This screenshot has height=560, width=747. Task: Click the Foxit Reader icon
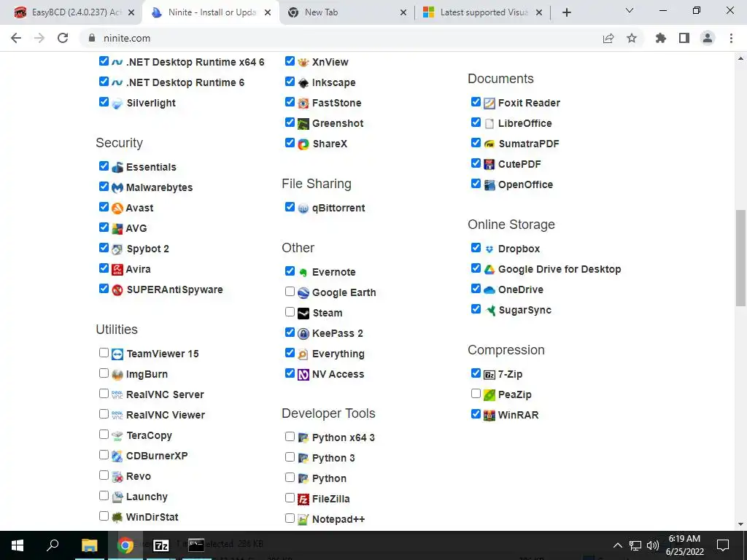pyautogui.click(x=489, y=104)
